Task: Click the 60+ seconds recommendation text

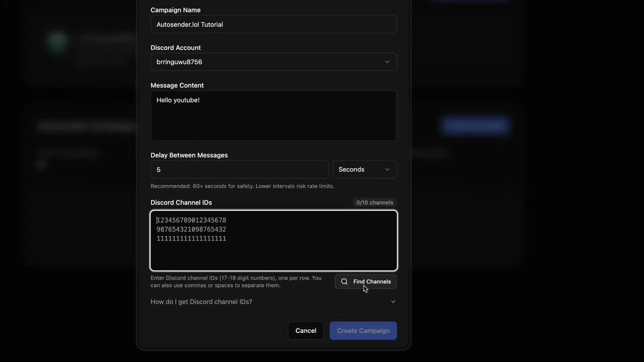Action: click(x=242, y=186)
